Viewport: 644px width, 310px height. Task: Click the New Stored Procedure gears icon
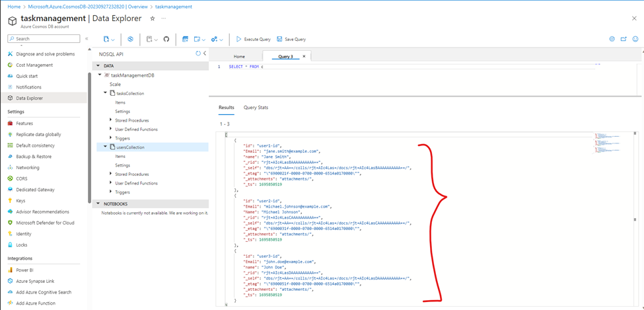(x=214, y=39)
